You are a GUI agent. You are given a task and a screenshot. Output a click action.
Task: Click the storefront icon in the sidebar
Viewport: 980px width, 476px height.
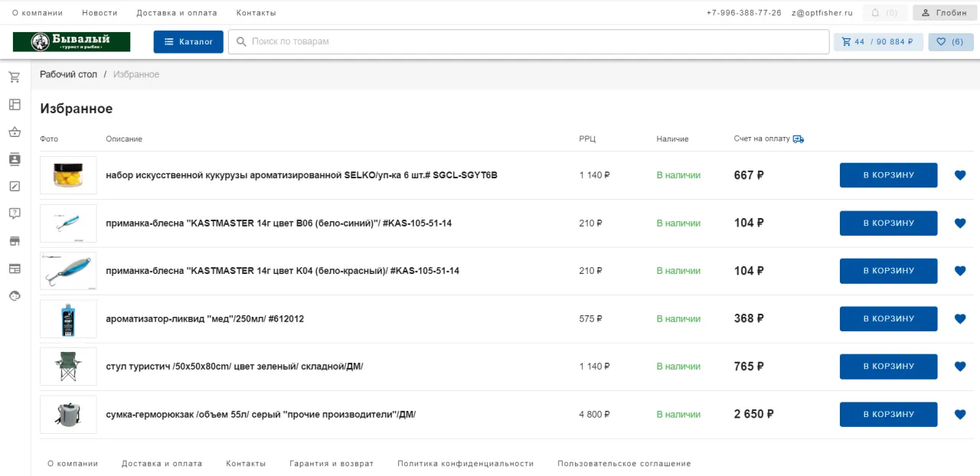(x=14, y=241)
